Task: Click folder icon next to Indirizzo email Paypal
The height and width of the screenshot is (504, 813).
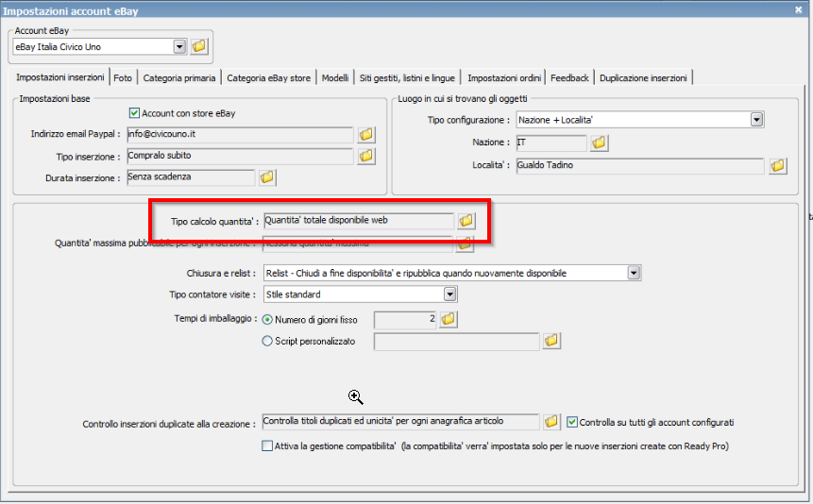Action: point(366,134)
